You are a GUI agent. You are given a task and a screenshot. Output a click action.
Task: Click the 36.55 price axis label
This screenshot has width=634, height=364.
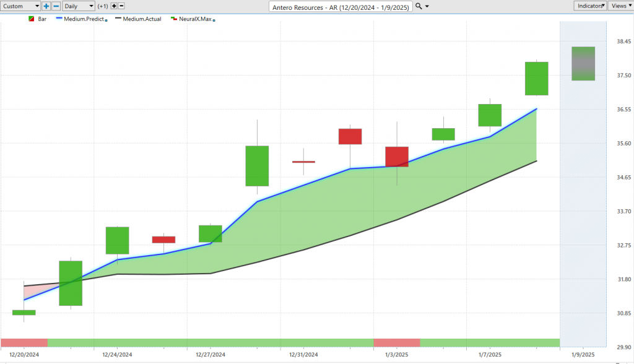click(x=623, y=109)
